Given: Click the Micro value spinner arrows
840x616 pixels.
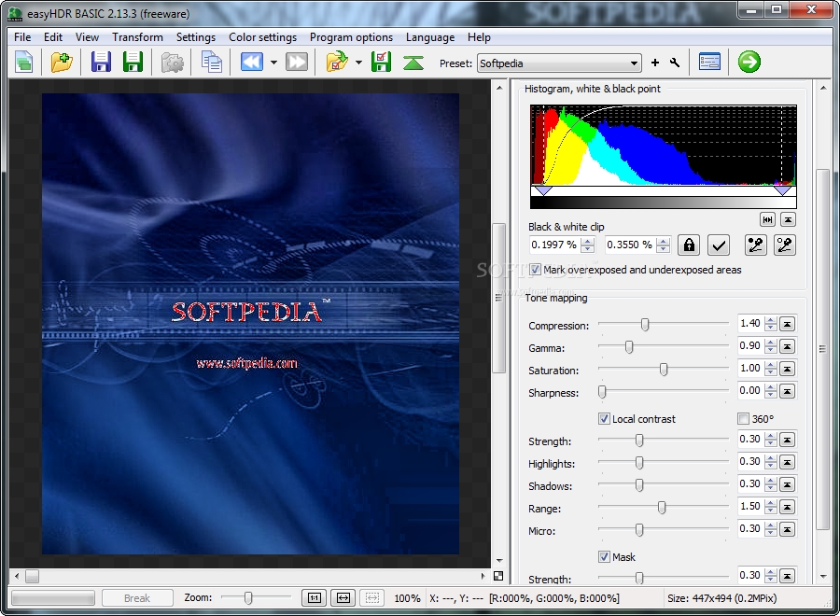Looking at the screenshot, I should coord(771,529).
